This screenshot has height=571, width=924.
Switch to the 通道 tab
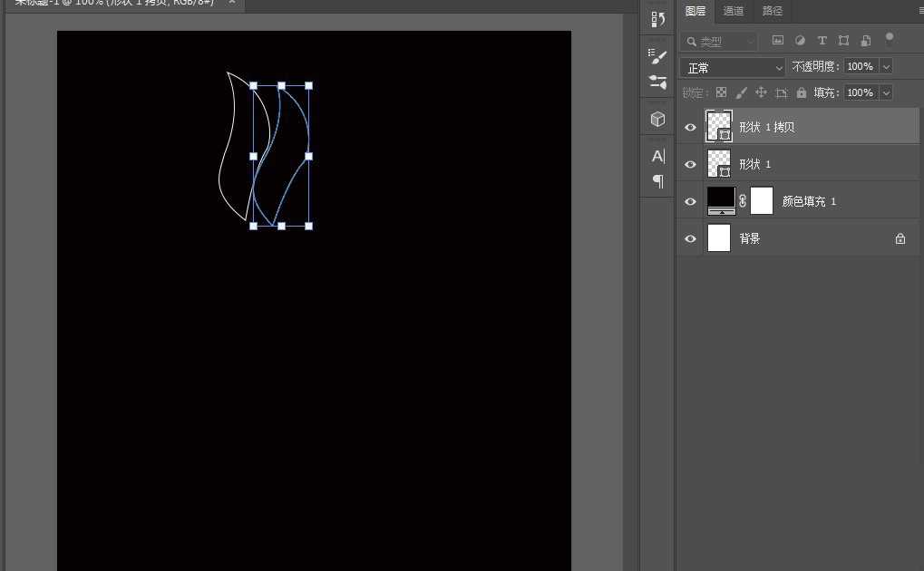coord(734,11)
